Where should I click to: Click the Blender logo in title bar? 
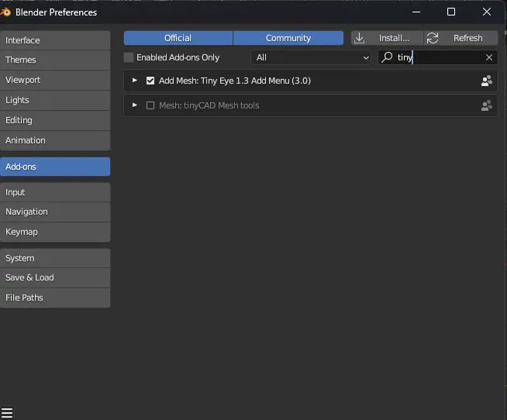coord(5,12)
